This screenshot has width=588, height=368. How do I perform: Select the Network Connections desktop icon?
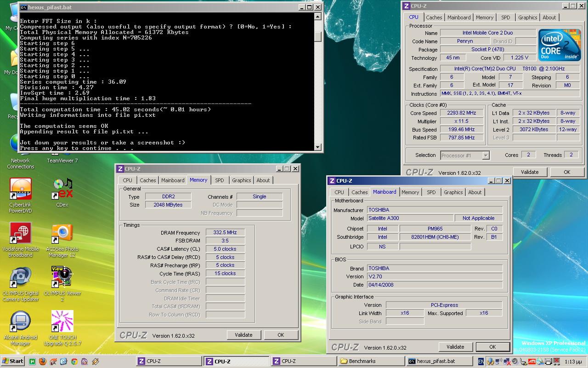click(x=21, y=160)
